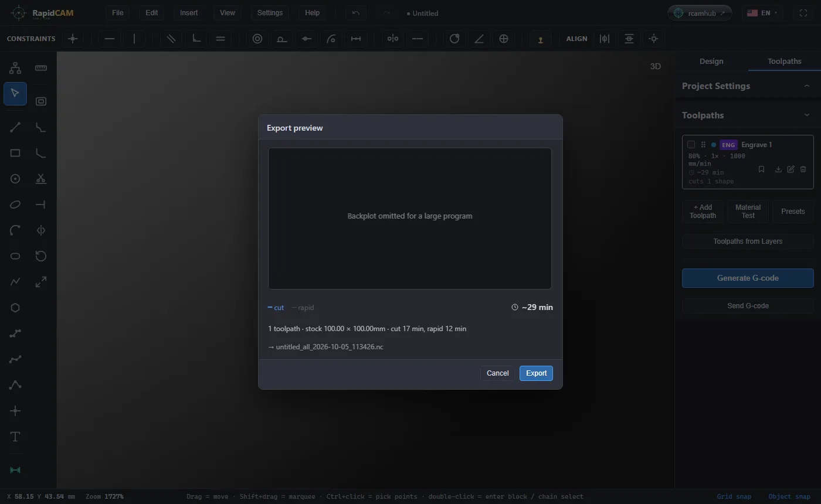Select the Trim scissors tool
The height and width of the screenshot is (504, 821).
point(41,179)
